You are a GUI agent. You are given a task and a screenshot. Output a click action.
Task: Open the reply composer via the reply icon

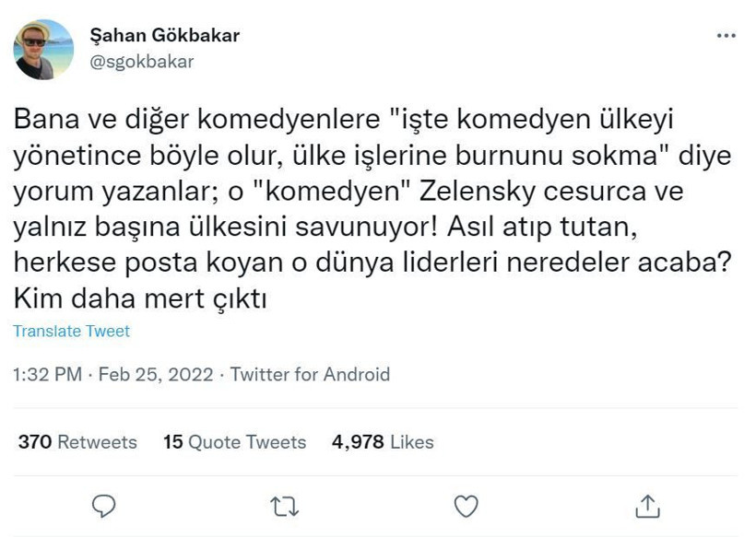point(104,505)
